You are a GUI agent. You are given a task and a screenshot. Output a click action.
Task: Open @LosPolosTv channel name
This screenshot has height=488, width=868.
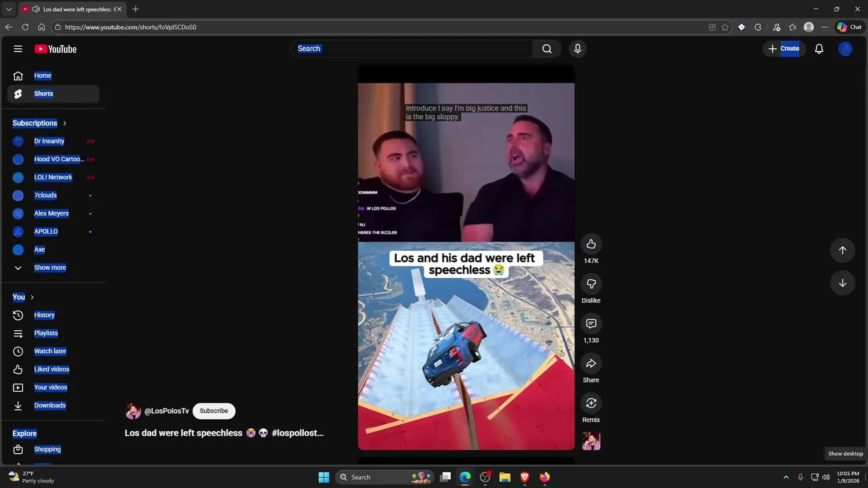tap(167, 411)
